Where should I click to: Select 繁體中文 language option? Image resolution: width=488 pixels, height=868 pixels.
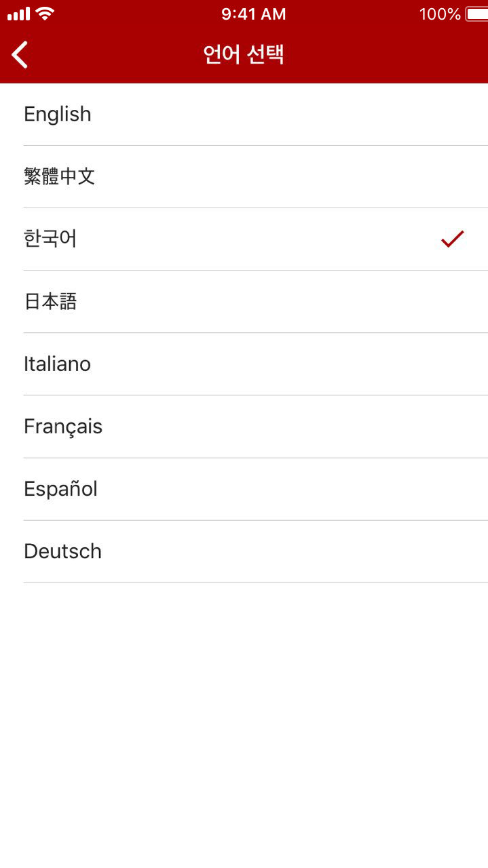pyautogui.click(x=244, y=176)
